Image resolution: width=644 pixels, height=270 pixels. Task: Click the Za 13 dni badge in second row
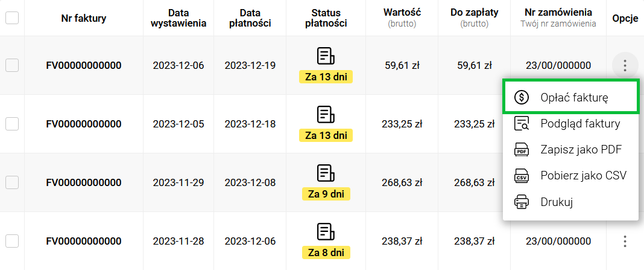tap(326, 135)
